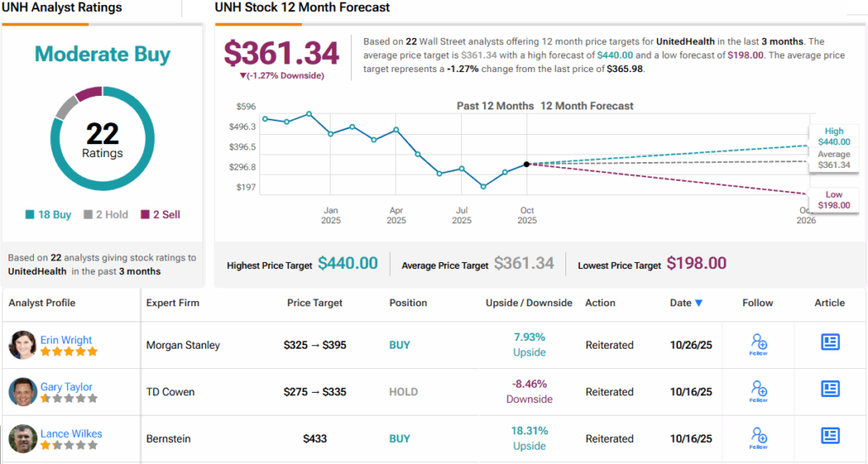Click the High $440.00 forecast label
This screenshot has width=868, height=464.
[x=833, y=137]
